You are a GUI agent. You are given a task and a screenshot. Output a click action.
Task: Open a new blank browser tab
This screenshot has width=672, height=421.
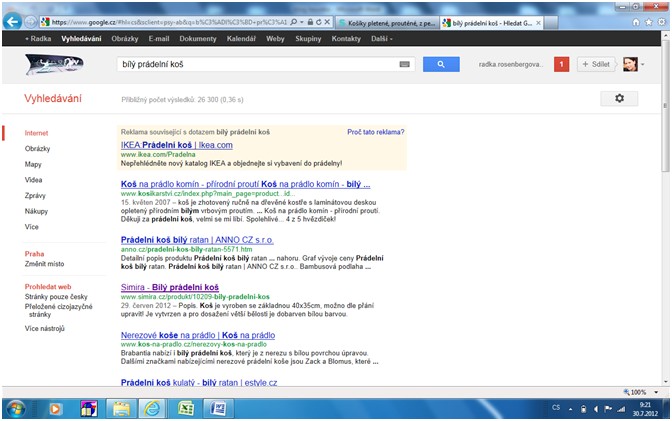click(552, 23)
